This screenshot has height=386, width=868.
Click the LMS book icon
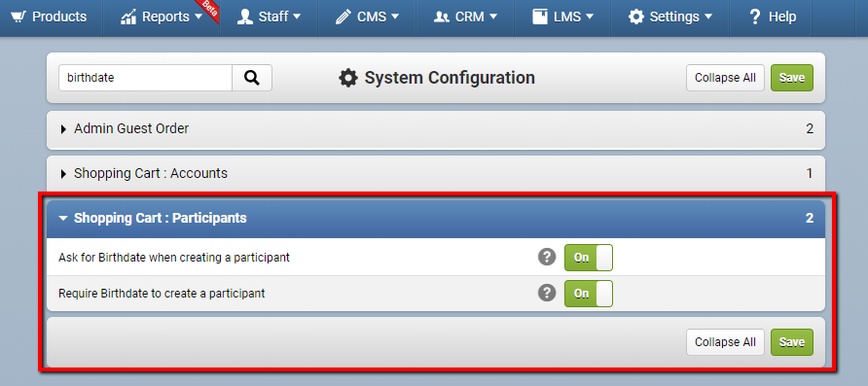click(x=540, y=18)
